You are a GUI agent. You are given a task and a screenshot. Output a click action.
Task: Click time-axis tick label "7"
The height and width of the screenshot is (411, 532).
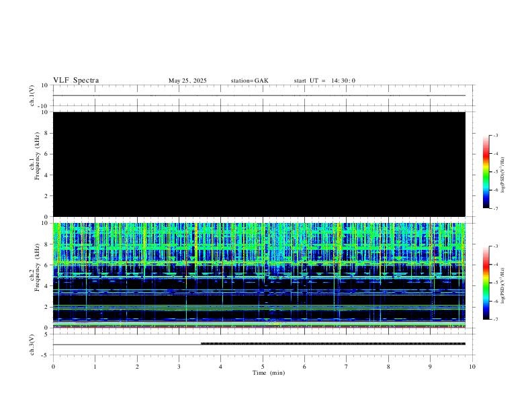(x=347, y=367)
